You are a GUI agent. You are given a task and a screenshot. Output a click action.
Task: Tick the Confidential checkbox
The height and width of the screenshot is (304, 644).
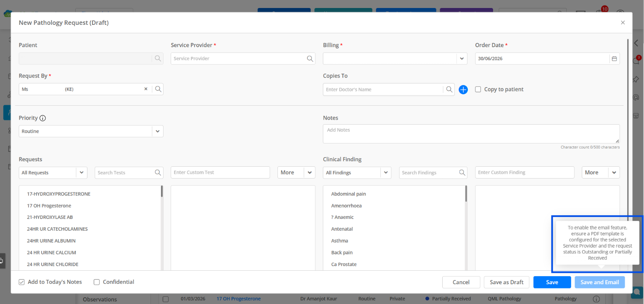click(97, 282)
